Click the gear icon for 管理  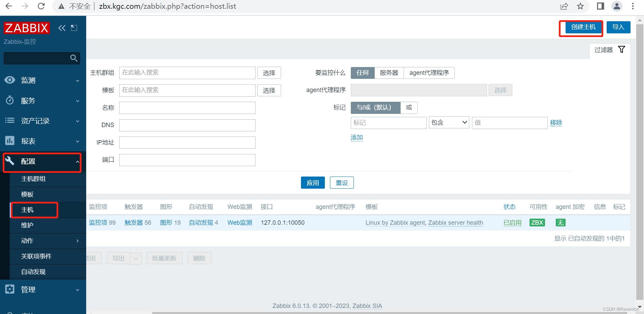point(10,289)
